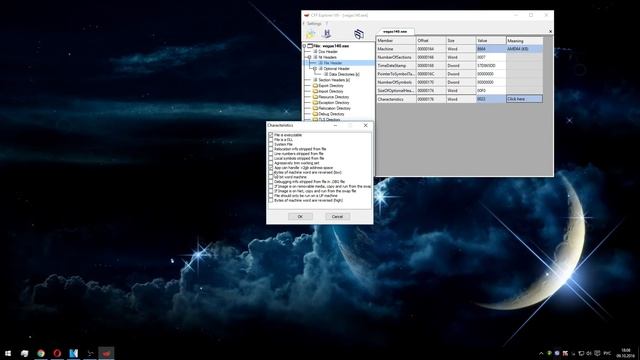
Task: Toggle 'Relocation info stripped from file' checkbox
Action: (x=271, y=149)
